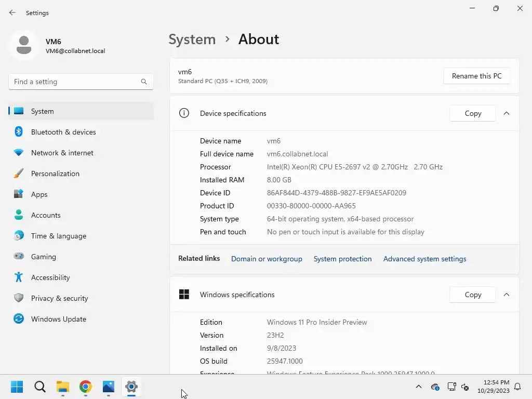
Task: Click the Installed on date 9/8/2023
Action: tap(281, 349)
